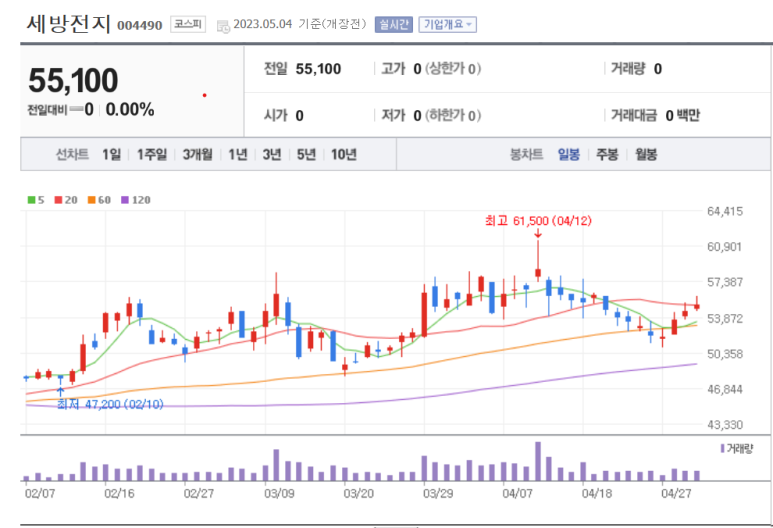Click the 04/27 date axis label
773x528 pixels.
(x=676, y=493)
